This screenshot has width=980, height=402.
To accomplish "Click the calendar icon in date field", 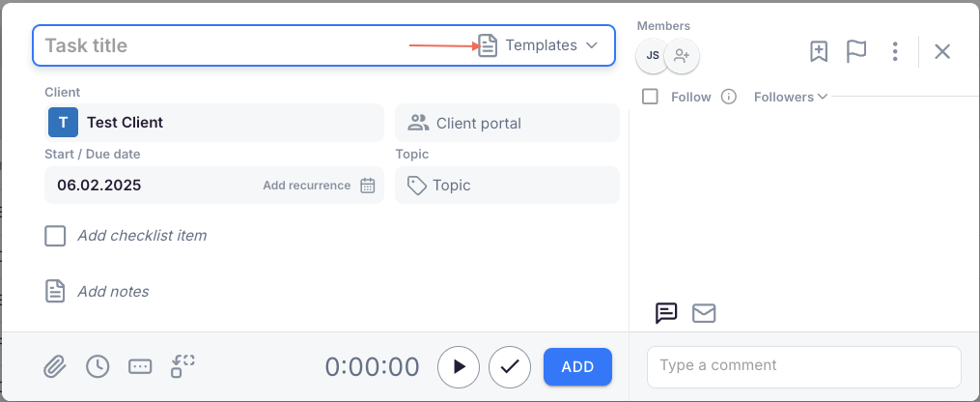I will point(368,186).
